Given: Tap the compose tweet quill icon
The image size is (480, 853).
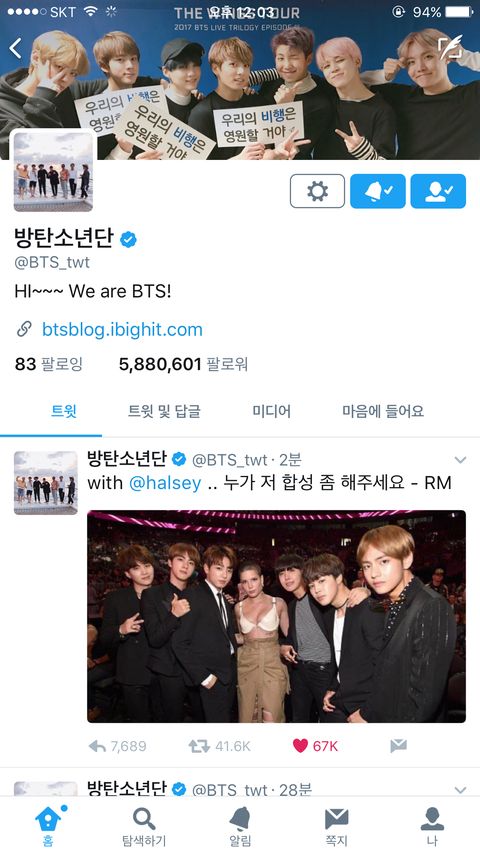Looking at the screenshot, I should 451,47.
